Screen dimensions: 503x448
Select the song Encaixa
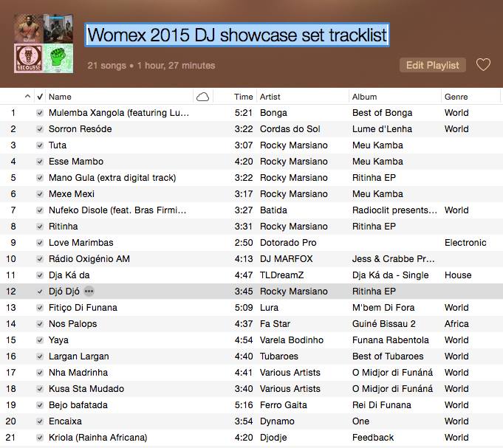coord(65,421)
